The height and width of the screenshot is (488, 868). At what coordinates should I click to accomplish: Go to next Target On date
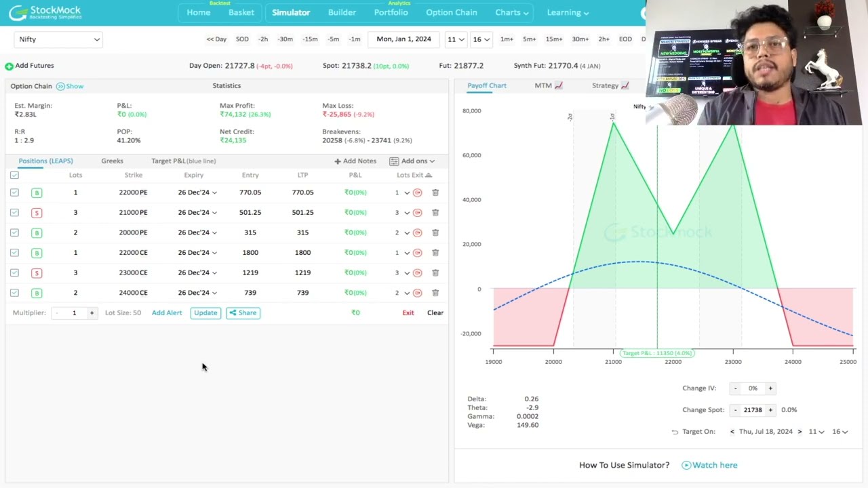(800, 432)
